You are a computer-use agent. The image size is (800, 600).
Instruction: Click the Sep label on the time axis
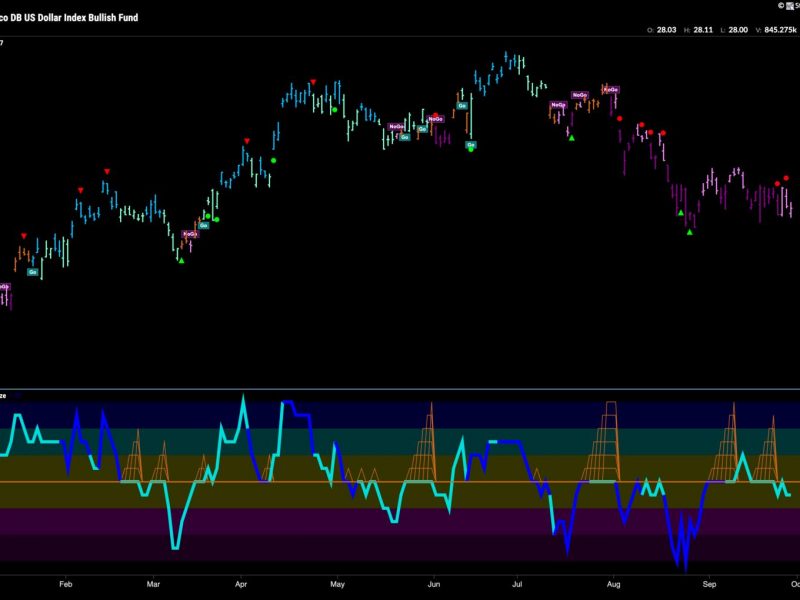tap(709, 584)
